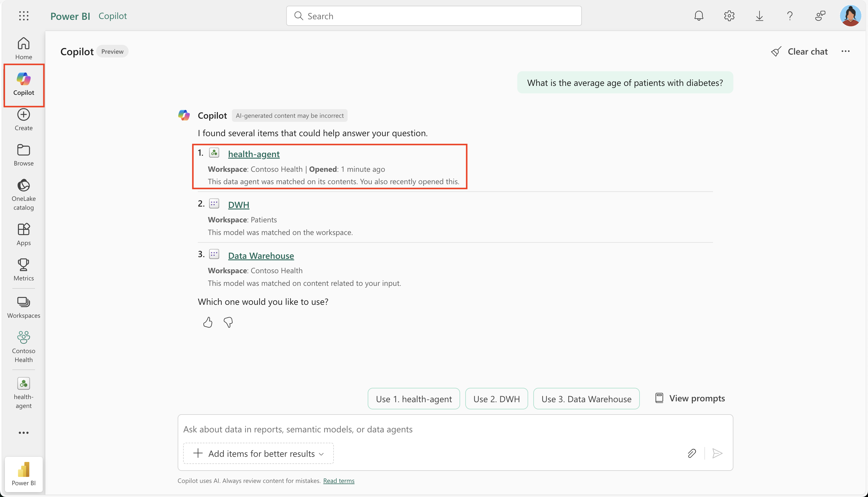The width and height of the screenshot is (868, 497).
Task: Click the thumbs up feedback icon
Action: pyautogui.click(x=207, y=322)
